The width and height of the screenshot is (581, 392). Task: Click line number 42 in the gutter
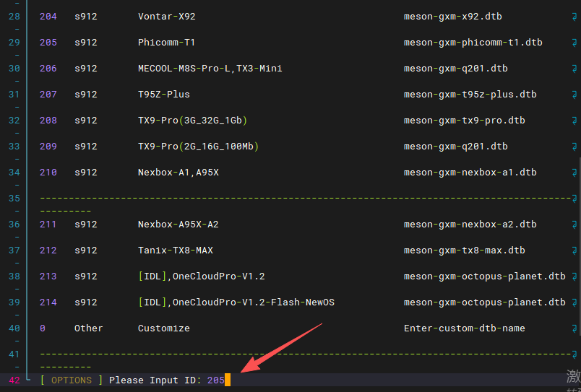tap(14, 380)
